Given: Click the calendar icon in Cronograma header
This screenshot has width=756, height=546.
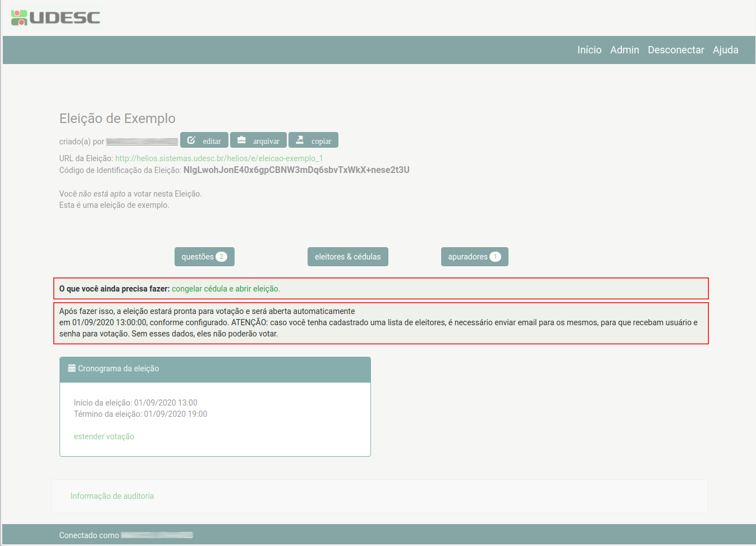Looking at the screenshot, I should click(72, 368).
